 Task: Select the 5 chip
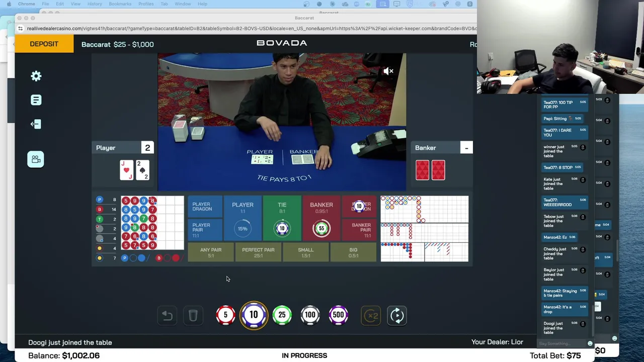225,315
